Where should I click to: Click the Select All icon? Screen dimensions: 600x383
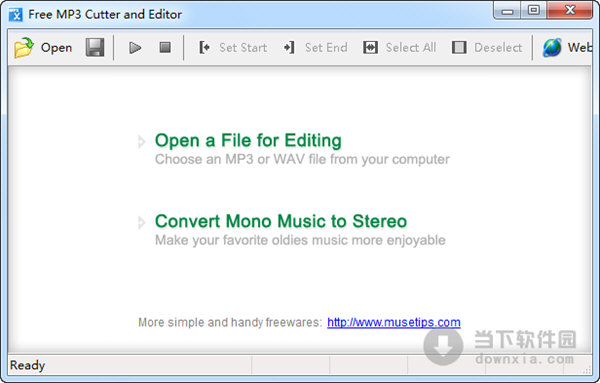coord(370,47)
